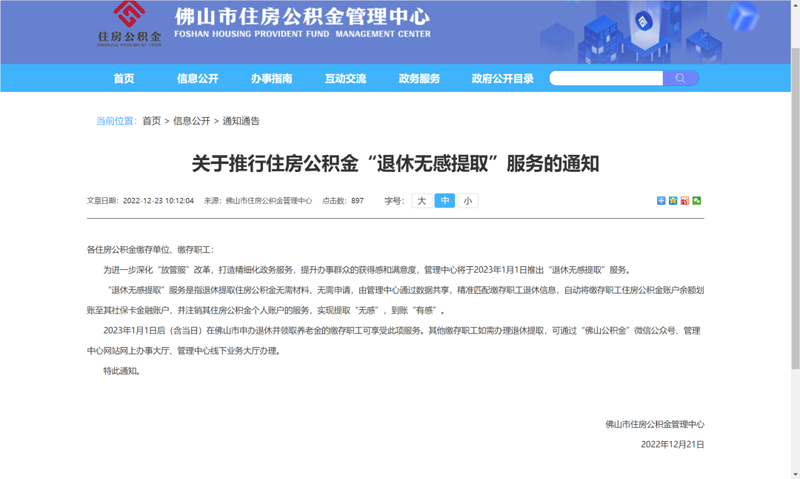Click 信息公开 breadcrumb link

click(x=192, y=121)
